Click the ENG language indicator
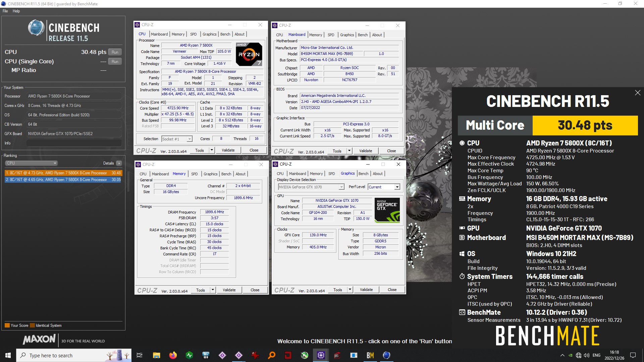 tap(596, 355)
